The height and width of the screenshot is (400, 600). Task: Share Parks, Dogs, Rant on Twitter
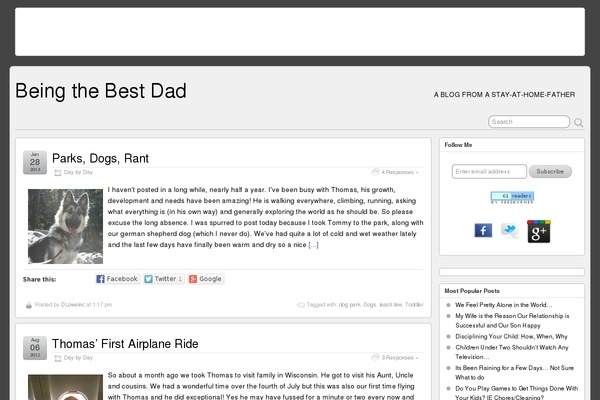[164, 279]
